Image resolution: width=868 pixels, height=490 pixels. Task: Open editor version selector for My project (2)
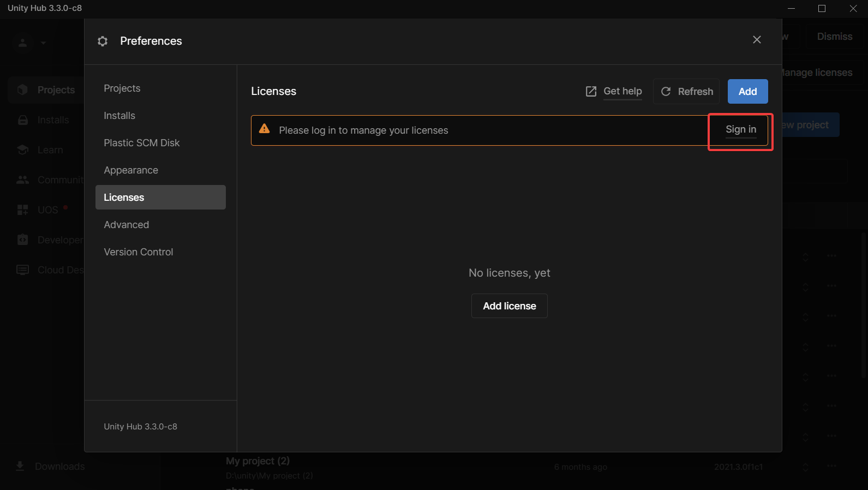(805, 467)
